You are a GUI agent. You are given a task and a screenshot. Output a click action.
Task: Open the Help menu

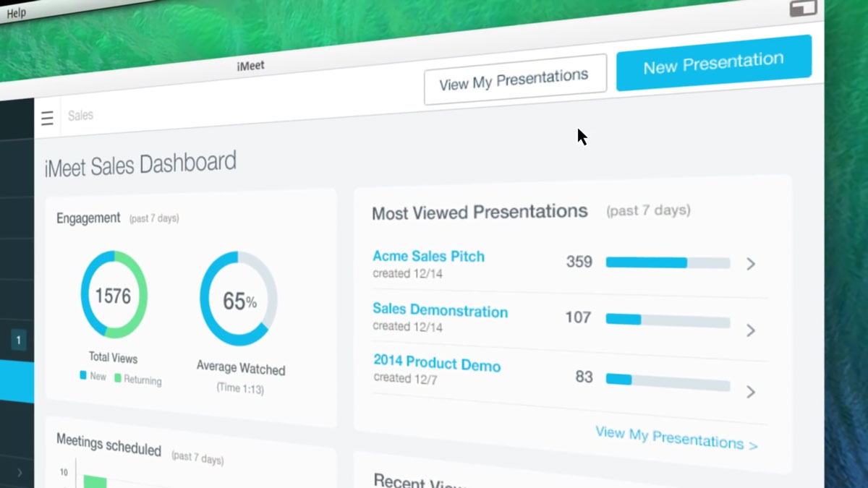16,13
